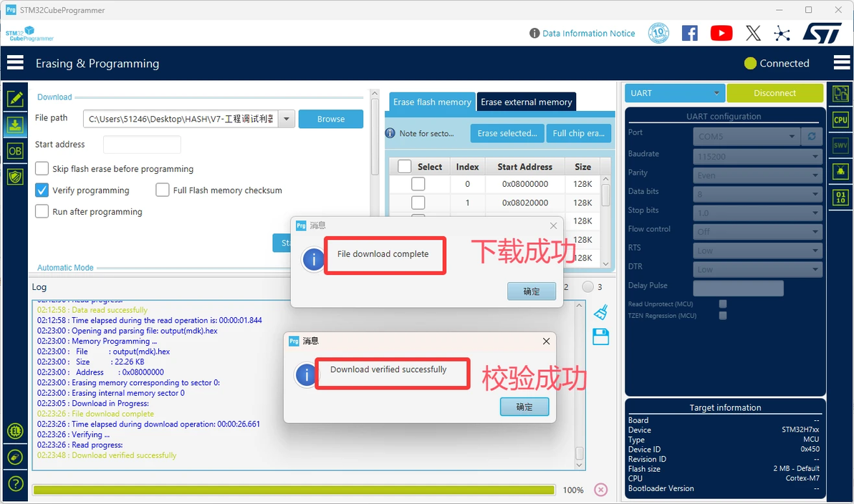Open the File path dropdown arrow

(x=287, y=119)
